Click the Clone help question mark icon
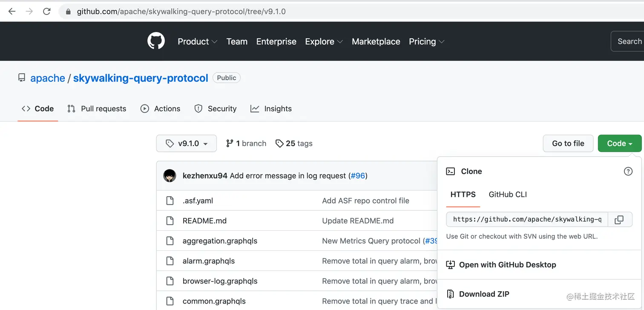The image size is (644, 310). 628,171
